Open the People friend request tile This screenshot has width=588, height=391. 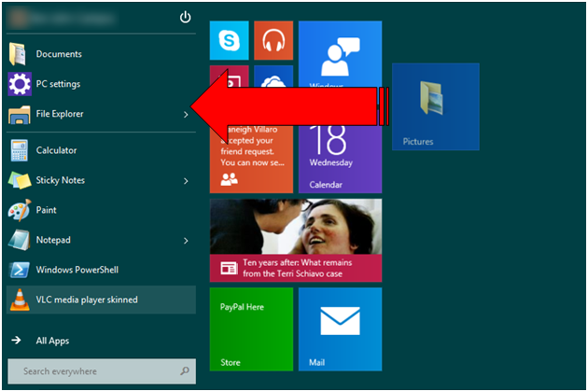pyautogui.click(x=251, y=160)
